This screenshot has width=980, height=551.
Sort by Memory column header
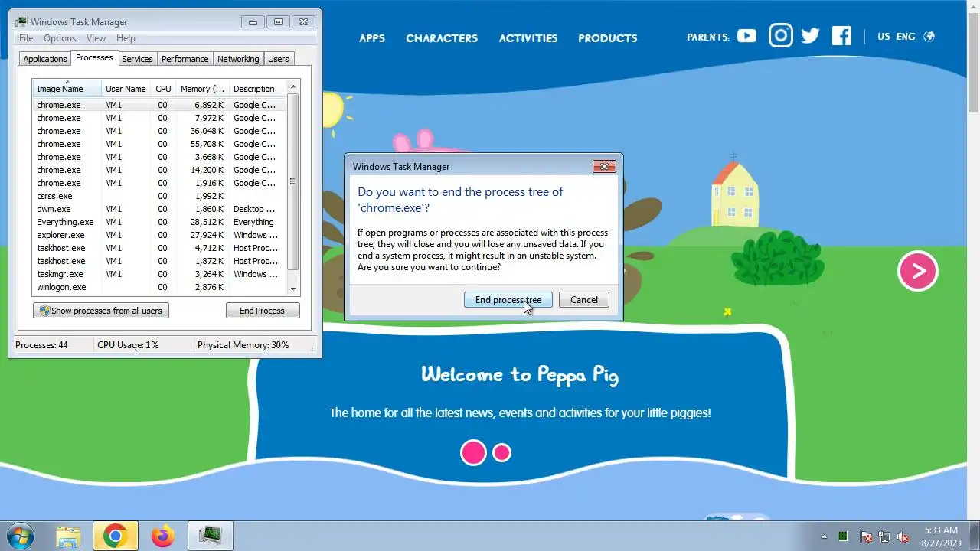point(202,89)
